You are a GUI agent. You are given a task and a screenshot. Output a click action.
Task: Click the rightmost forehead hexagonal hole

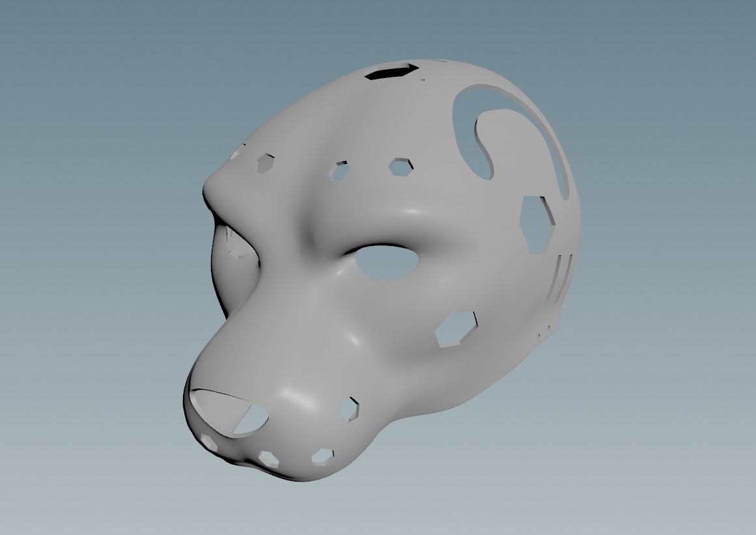click(401, 167)
